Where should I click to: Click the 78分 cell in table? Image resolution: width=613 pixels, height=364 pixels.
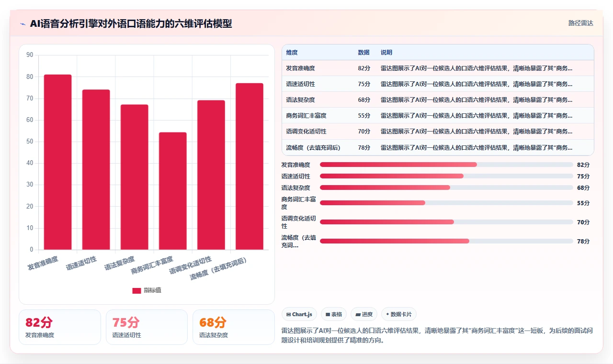pyautogui.click(x=364, y=148)
